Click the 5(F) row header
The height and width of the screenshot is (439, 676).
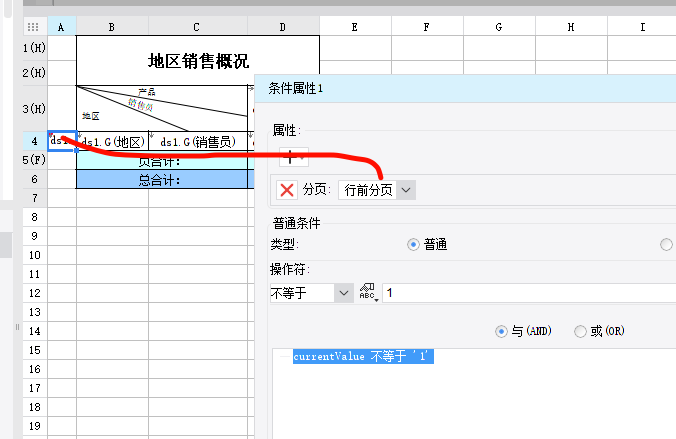(x=34, y=160)
